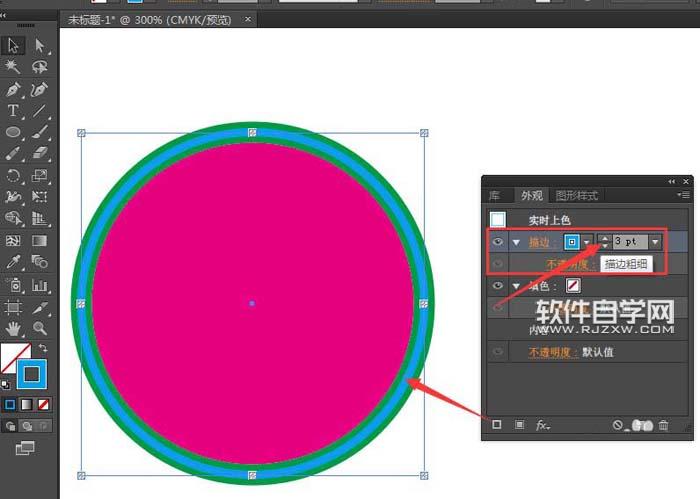Image resolution: width=700 pixels, height=499 pixels.
Task: Select the Paintbrush tool
Action: click(40, 132)
